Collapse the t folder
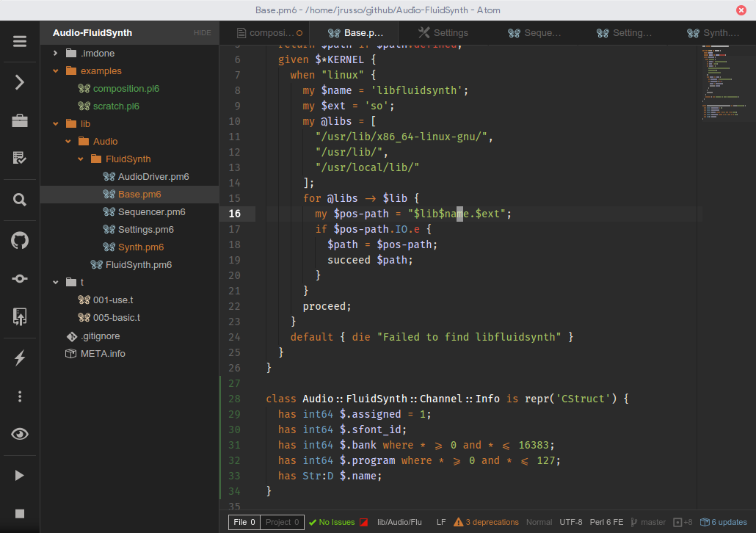This screenshot has width=756, height=533. [56, 282]
